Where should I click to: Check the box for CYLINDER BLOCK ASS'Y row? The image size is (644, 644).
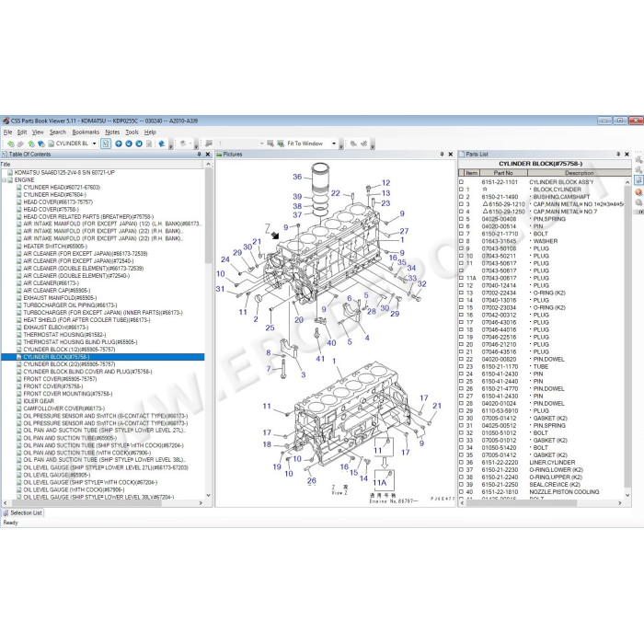461,182
